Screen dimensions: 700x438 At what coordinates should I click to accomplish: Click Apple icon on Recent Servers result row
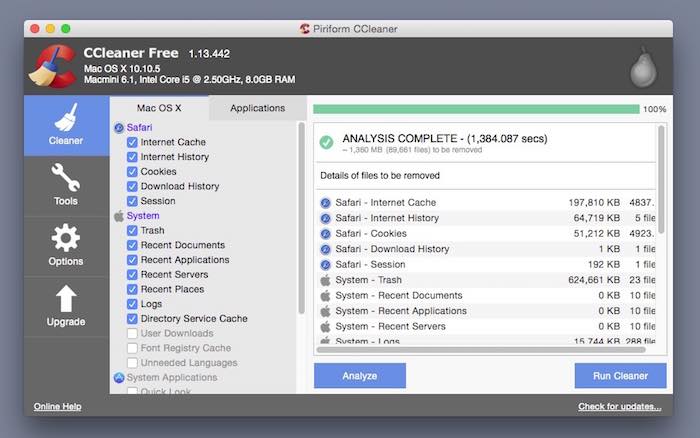pyautogui.click(x=325, y=326)
